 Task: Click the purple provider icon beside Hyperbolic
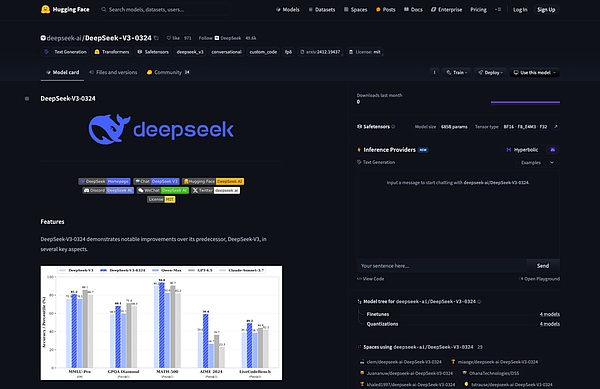tap(552, 150)
